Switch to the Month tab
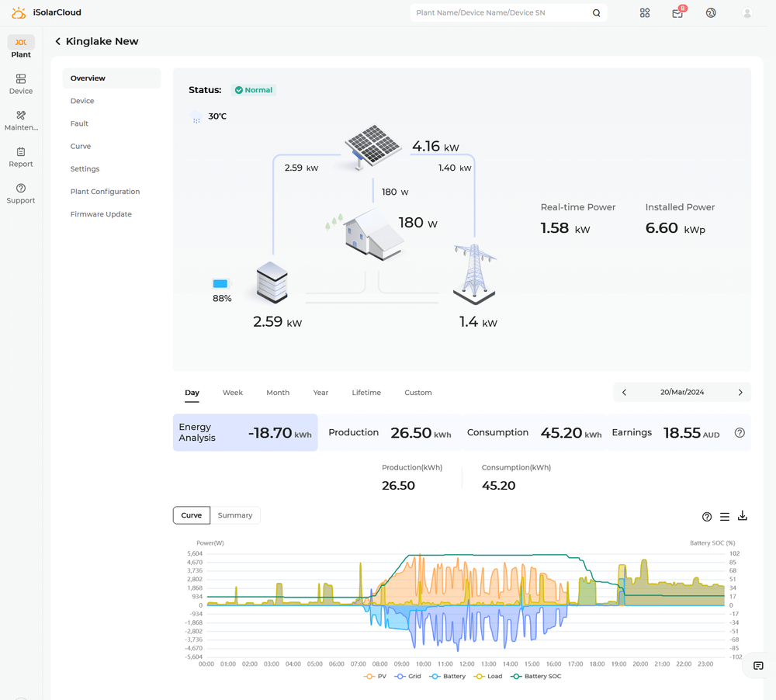The image size is (776, 700). pyautogui.click(x=278, y=393)
